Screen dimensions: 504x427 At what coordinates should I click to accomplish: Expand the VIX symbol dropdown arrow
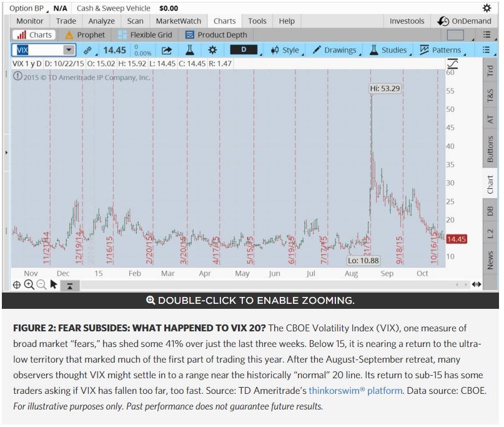(69, 50)
